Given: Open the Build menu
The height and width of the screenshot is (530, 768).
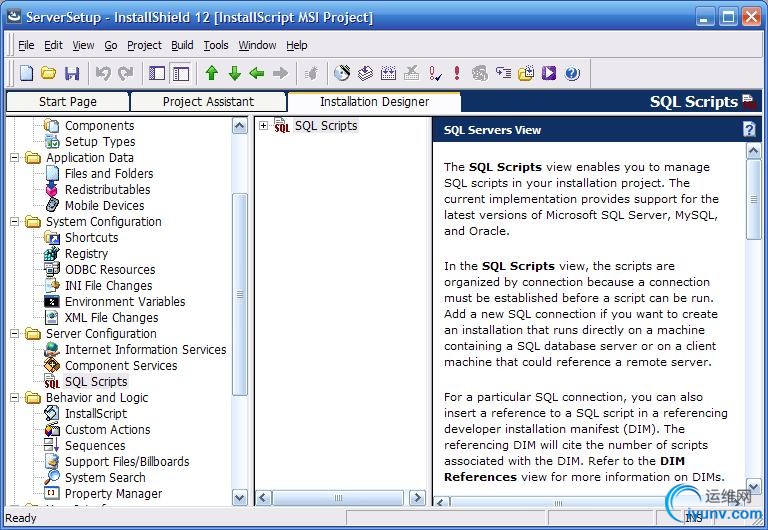Looking at the screenshot, I should click(x=182, y=46).
